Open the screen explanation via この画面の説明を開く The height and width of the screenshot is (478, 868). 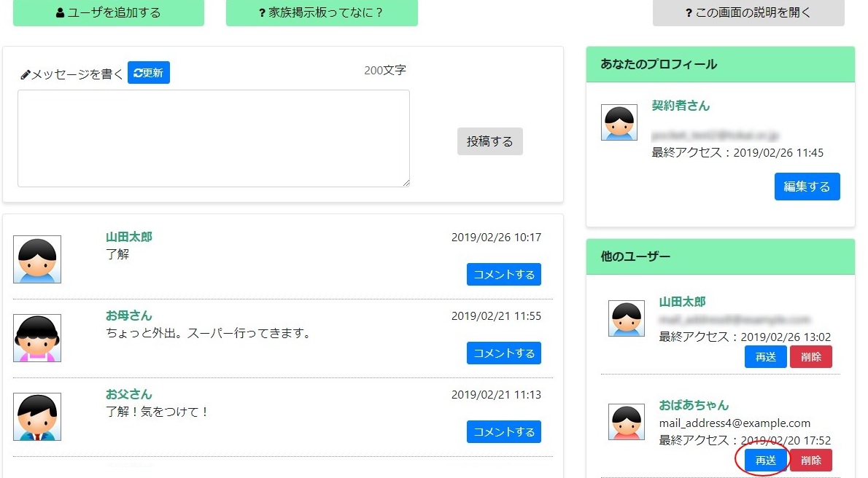(749, 12)
